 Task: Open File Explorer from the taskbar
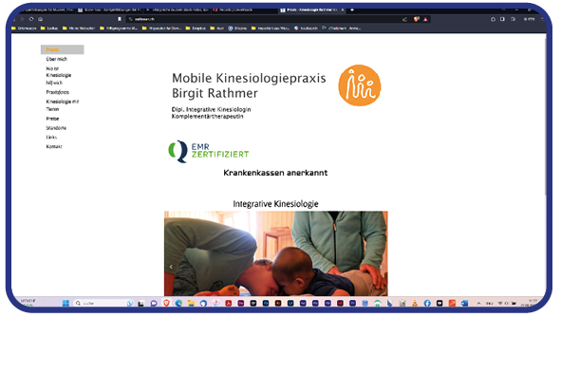point(191,304)
